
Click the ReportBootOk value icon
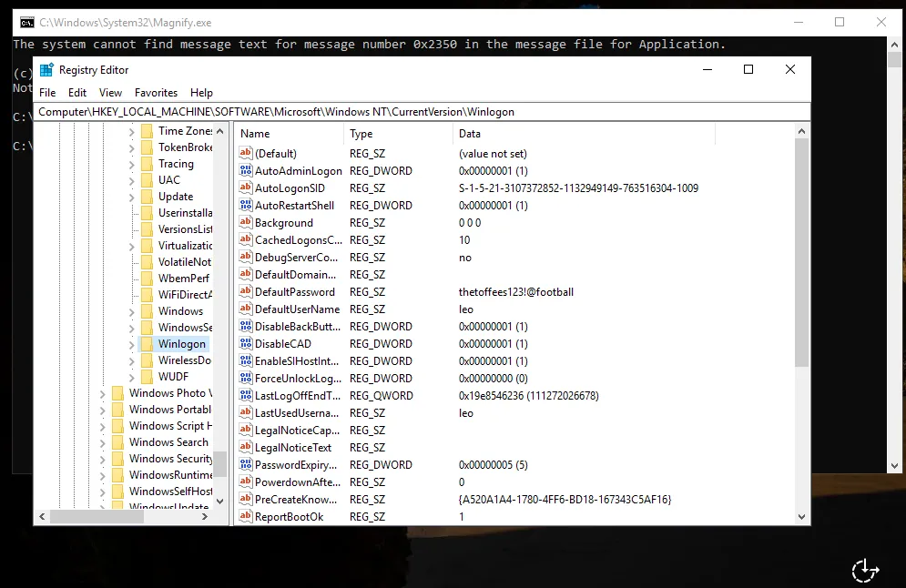pyautogui.click(x=246, y=516)
